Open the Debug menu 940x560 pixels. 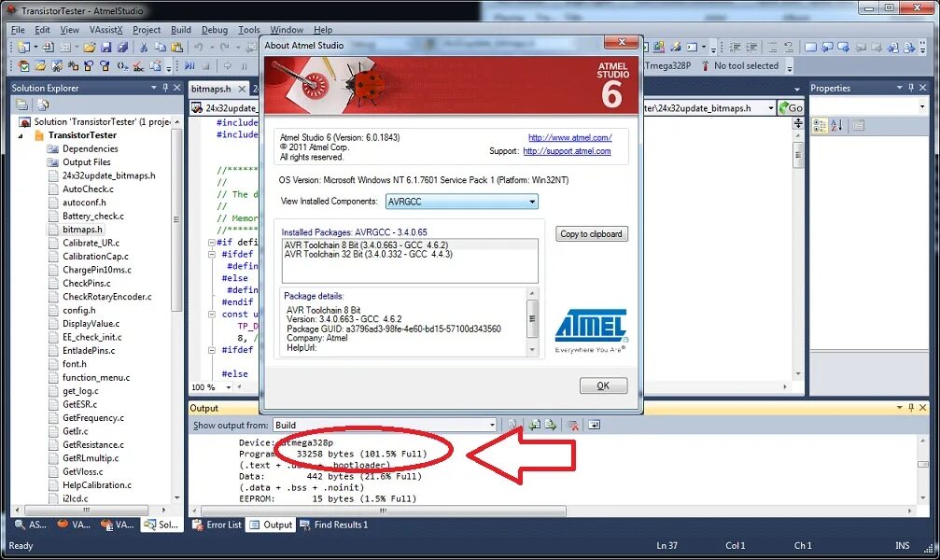215,29
